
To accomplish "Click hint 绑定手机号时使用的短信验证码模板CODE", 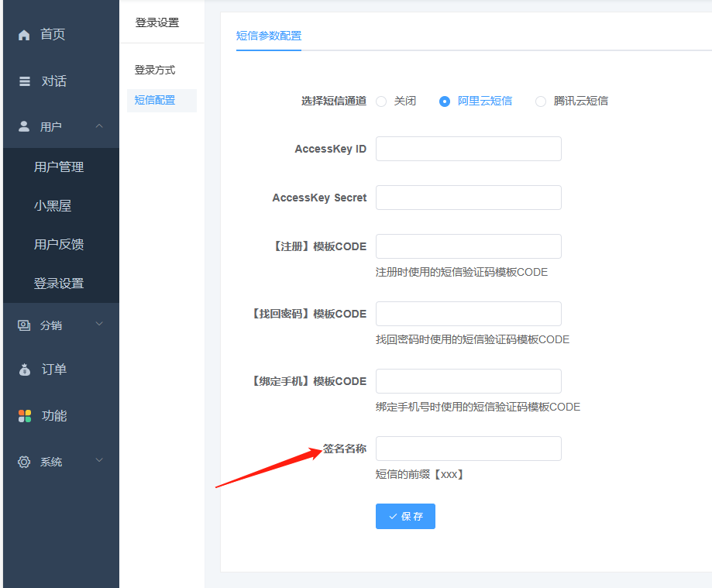I will click(478, 407).
